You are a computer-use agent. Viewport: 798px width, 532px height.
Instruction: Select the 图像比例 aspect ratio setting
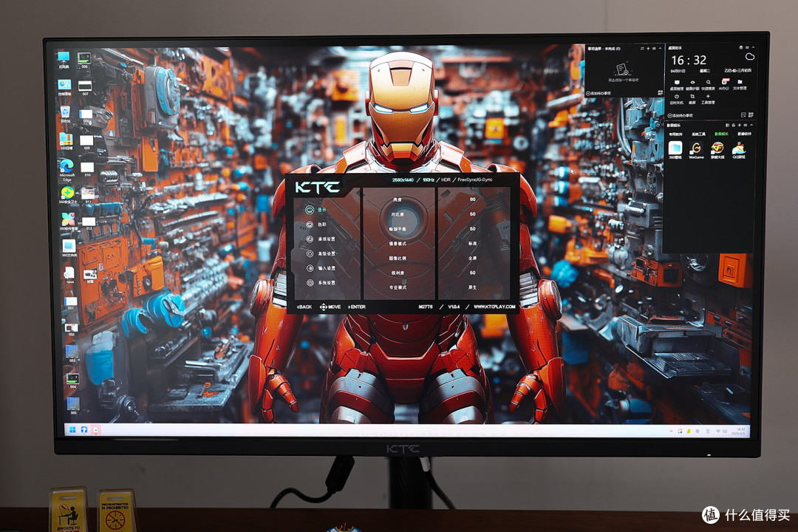coord(398,258)
